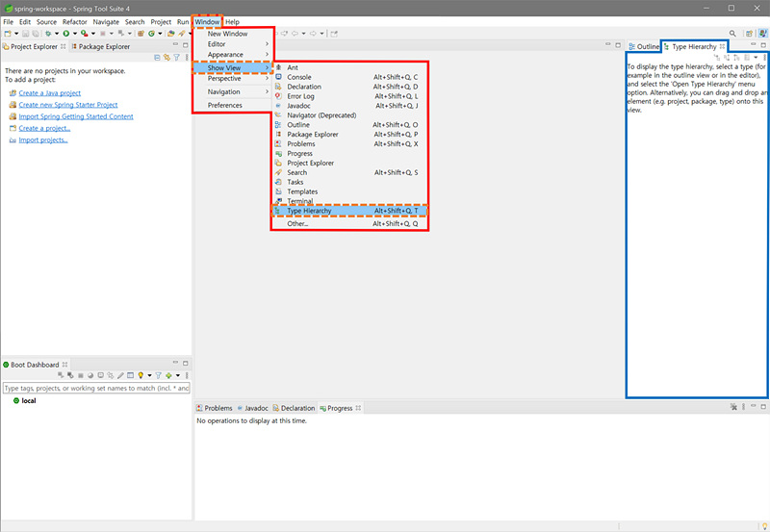Toggle Show Subtype Hierarchy mode icon
The image size is (770, 532).
point(736,58)
